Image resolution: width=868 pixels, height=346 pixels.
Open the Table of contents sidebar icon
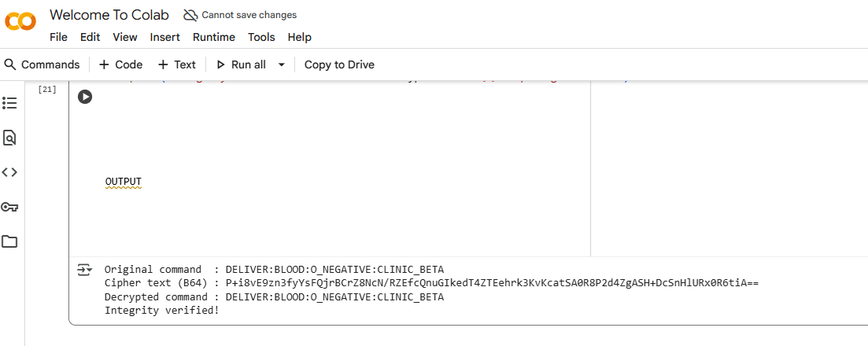9,103
